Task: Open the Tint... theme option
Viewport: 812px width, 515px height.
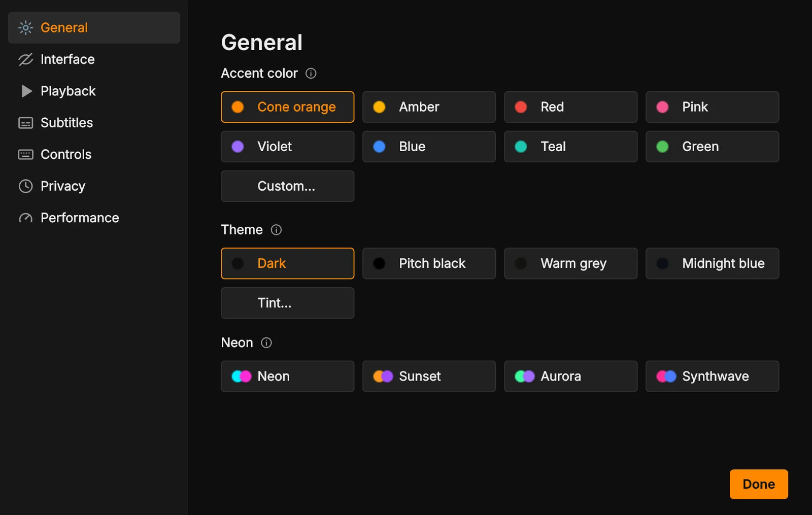Action: 288,303
